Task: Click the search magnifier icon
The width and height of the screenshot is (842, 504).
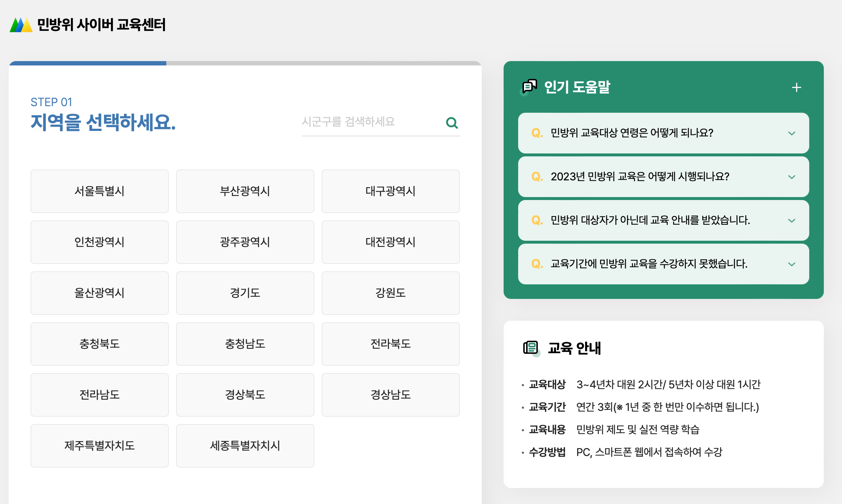Action: tap(452, 123)
